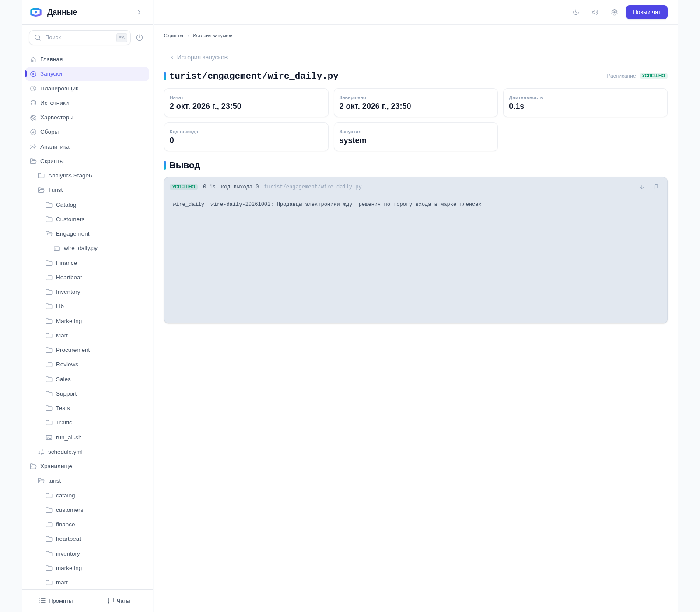Copy output with the copy icon
This screenshot has height=612, width=700.
tap(655, 187)
